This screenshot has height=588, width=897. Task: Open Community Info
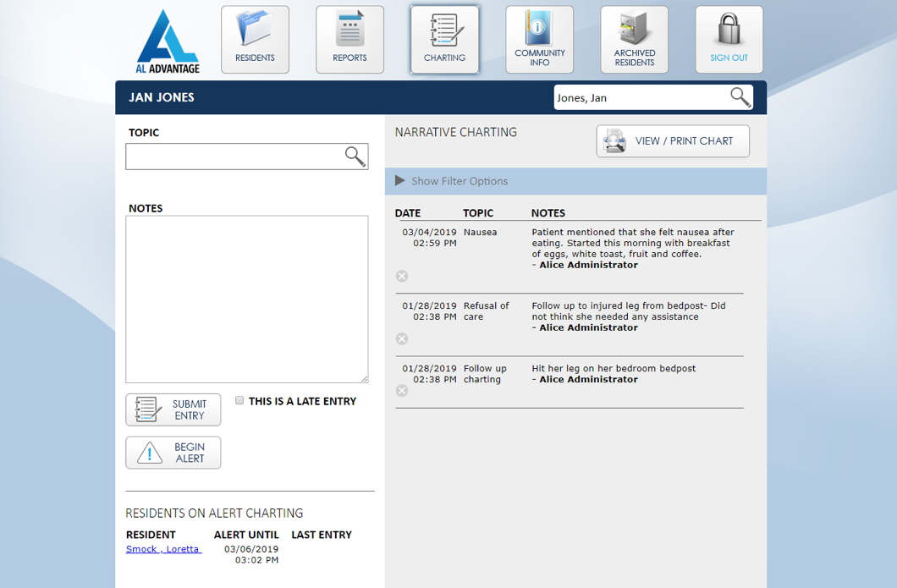click(x=539, y=40)
